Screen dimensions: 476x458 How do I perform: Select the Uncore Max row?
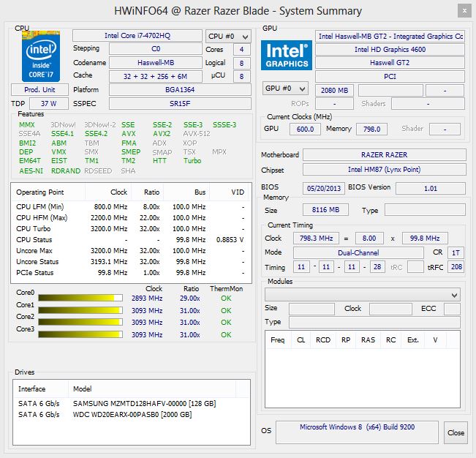[131, 250]
